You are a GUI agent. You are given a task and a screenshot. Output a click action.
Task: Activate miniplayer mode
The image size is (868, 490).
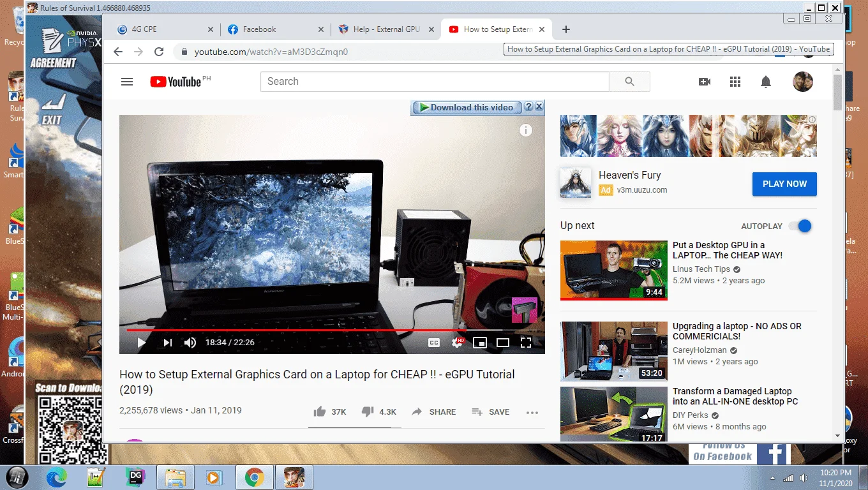pos(479,343)
